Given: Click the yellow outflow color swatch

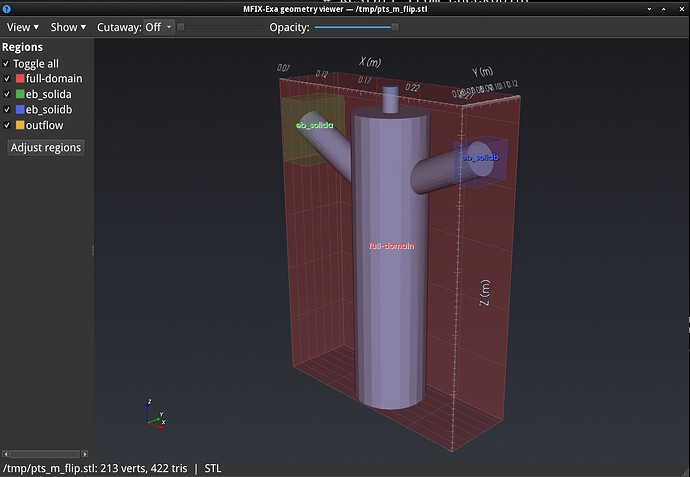Looking at the screenshot, I should 20,125.
